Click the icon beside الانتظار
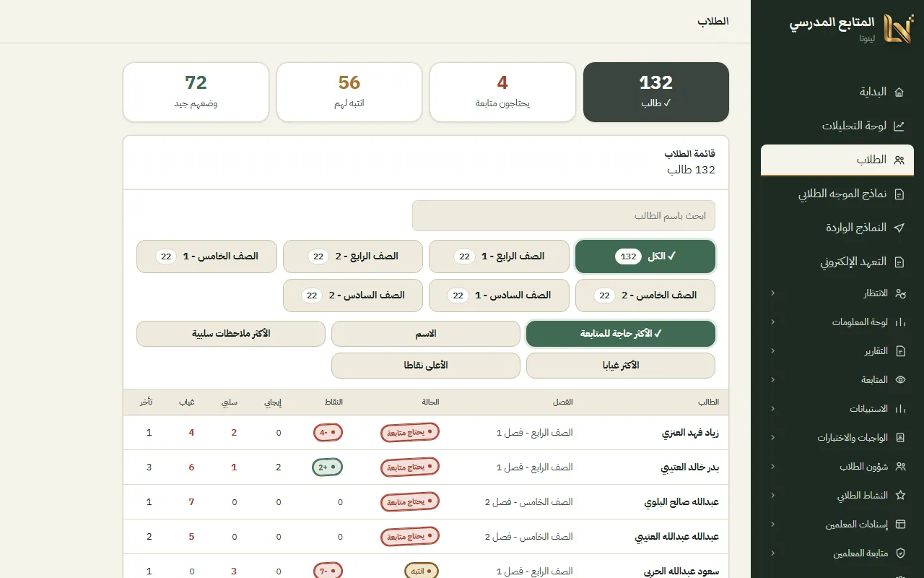 (x=900, y=293)
